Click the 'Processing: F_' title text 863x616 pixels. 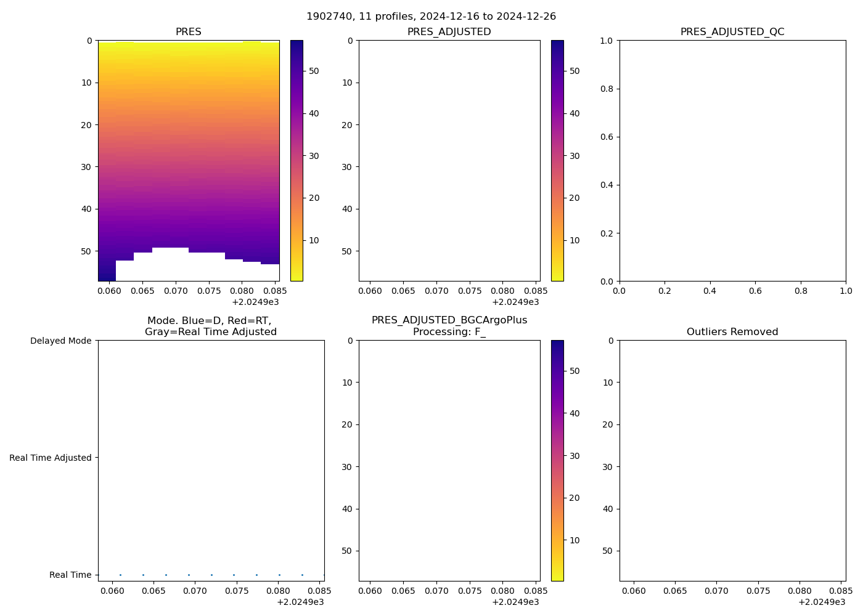[x=449, y=332]
